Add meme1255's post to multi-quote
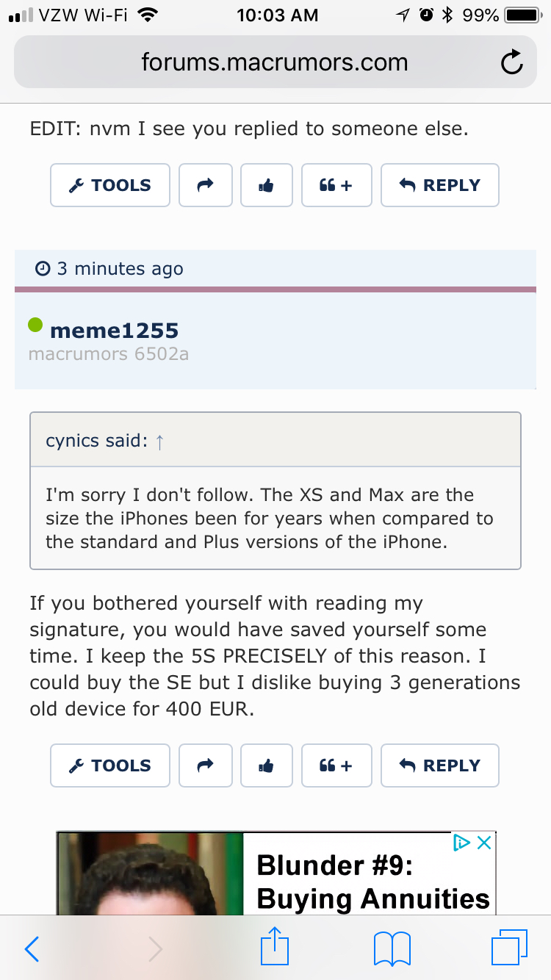Image resolution: width=551 pixels, height=980 pixels. (x=336, y=765)
